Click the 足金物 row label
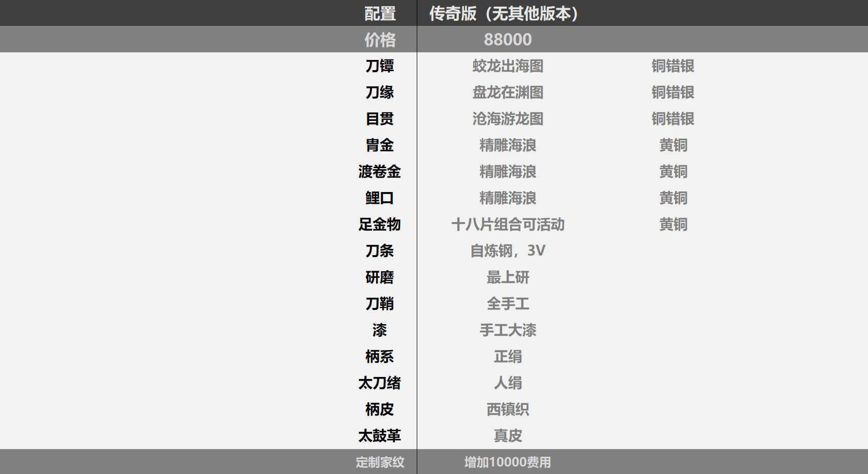Screen dimensions: 868x474 380,225
